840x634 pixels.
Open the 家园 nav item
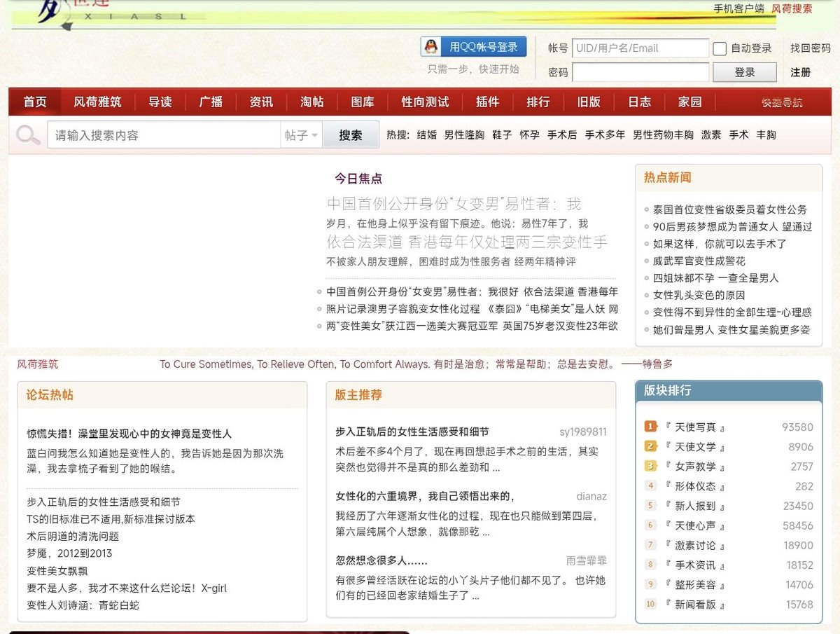(x=690, y=102)
